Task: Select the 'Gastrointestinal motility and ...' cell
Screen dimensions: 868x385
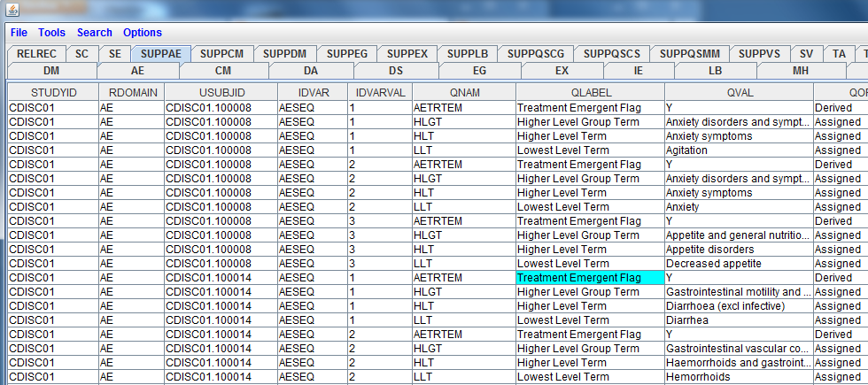Action: point(740,292)
